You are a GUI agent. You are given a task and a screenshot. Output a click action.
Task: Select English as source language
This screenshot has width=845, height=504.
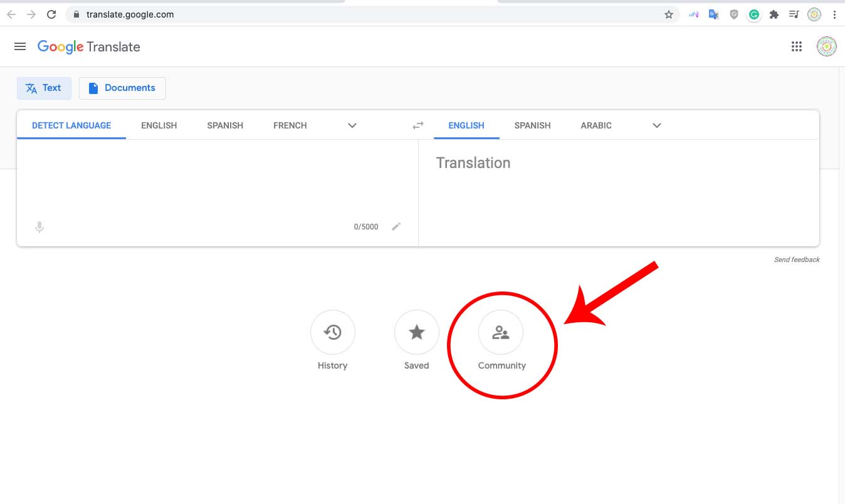tap(159, 125)
